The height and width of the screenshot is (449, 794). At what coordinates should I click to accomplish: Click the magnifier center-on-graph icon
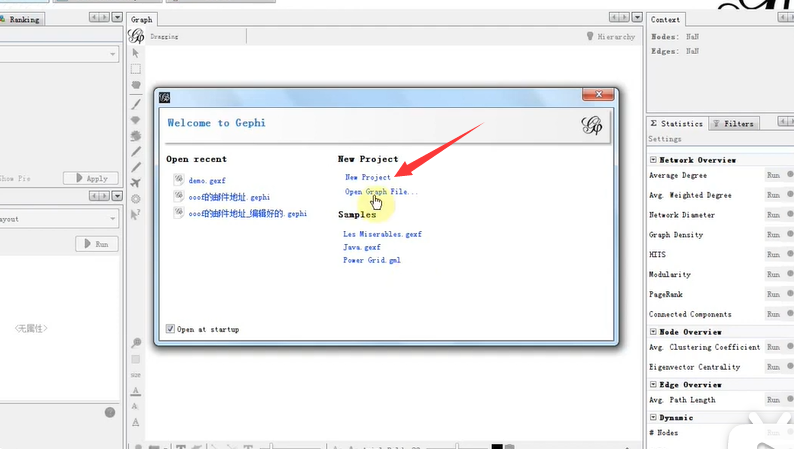[136, 343]
